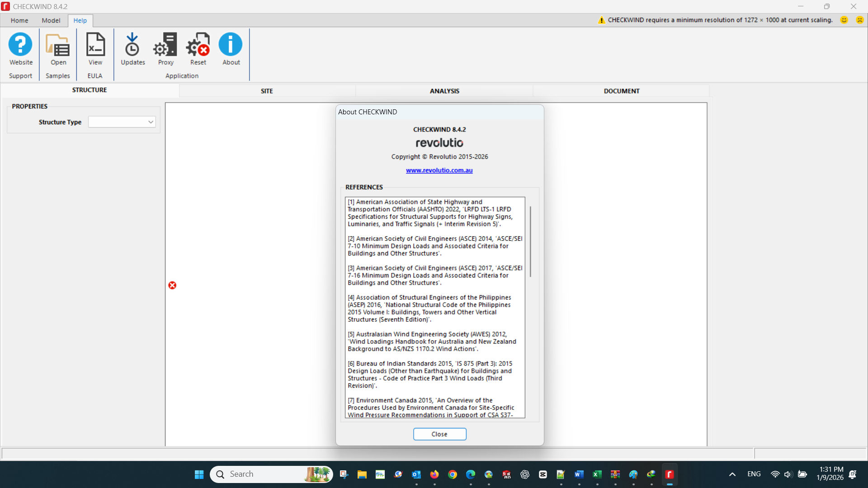The height and width of the screenshot is (488, 868).
Task: Click the red error indicator in the canvas
Action: click(x=172, y=285)
